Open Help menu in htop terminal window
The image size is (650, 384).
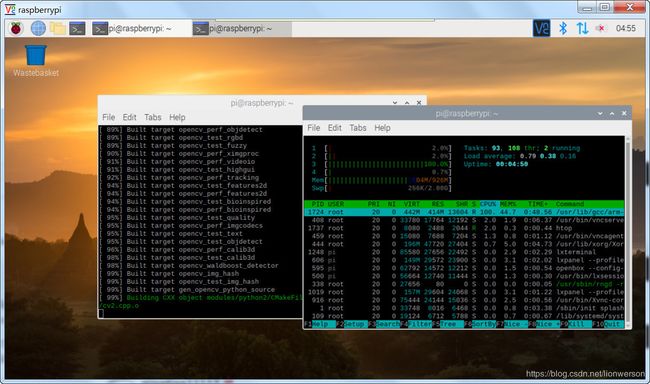pyautogui.click(x=382, y=128)
